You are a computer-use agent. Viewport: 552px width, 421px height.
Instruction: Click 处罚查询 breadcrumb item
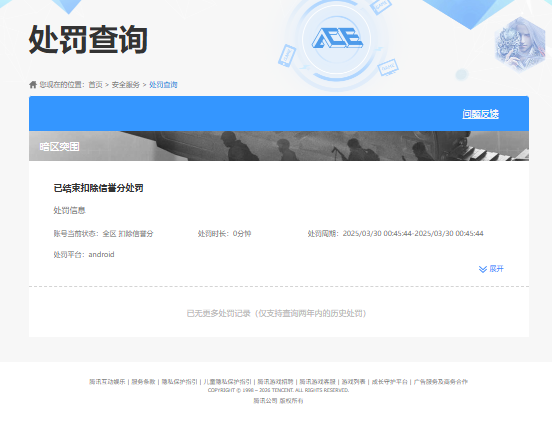click(163, 84)
